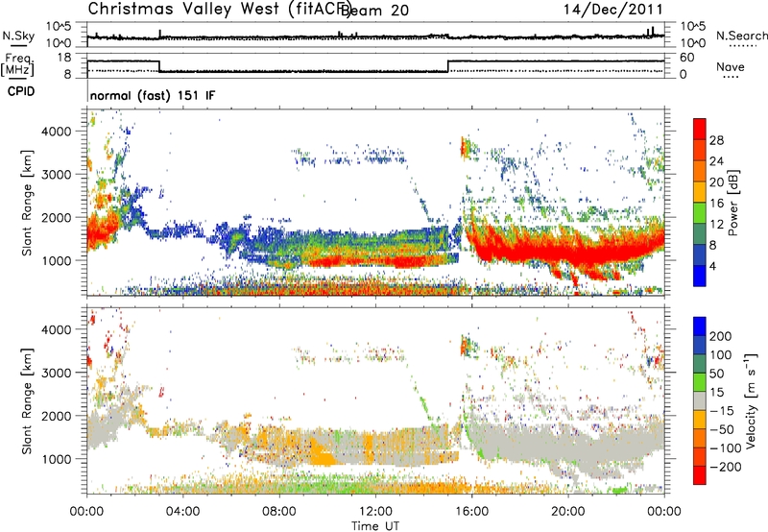Screen dimensions: 768x532
Task: Click the '-200' velocity colorbar label
Action: coord(725,467)
